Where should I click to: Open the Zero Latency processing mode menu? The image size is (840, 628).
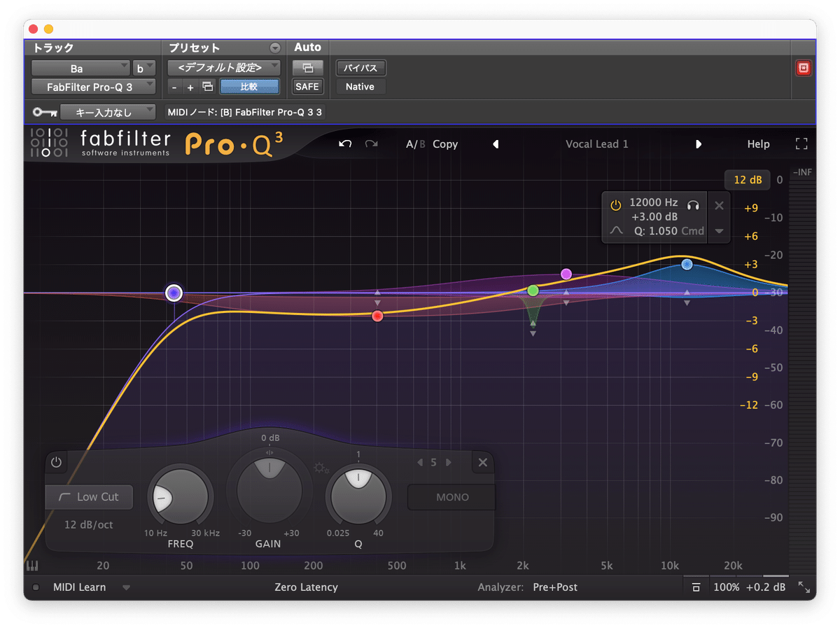coord(306,587)
